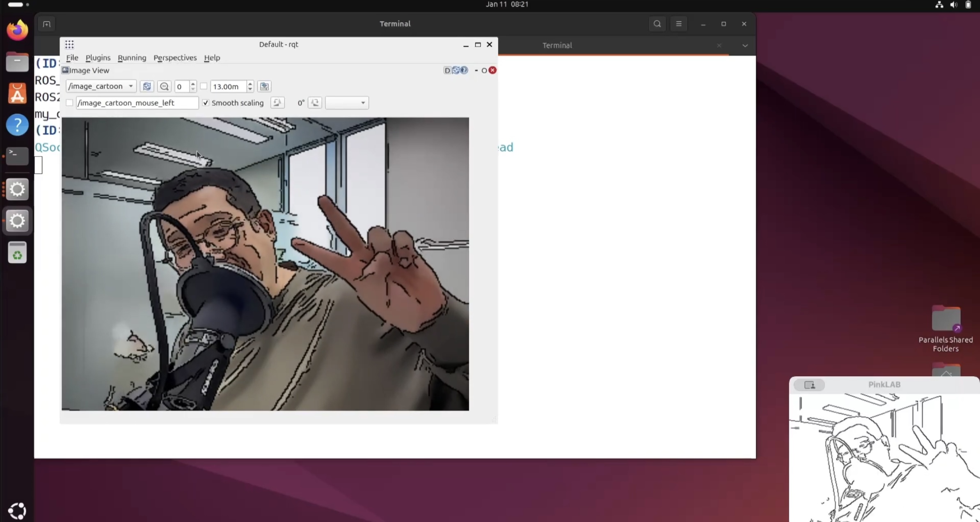The image size is (980, 522).
Task: Refresh the image topics list
Action: 147,86
